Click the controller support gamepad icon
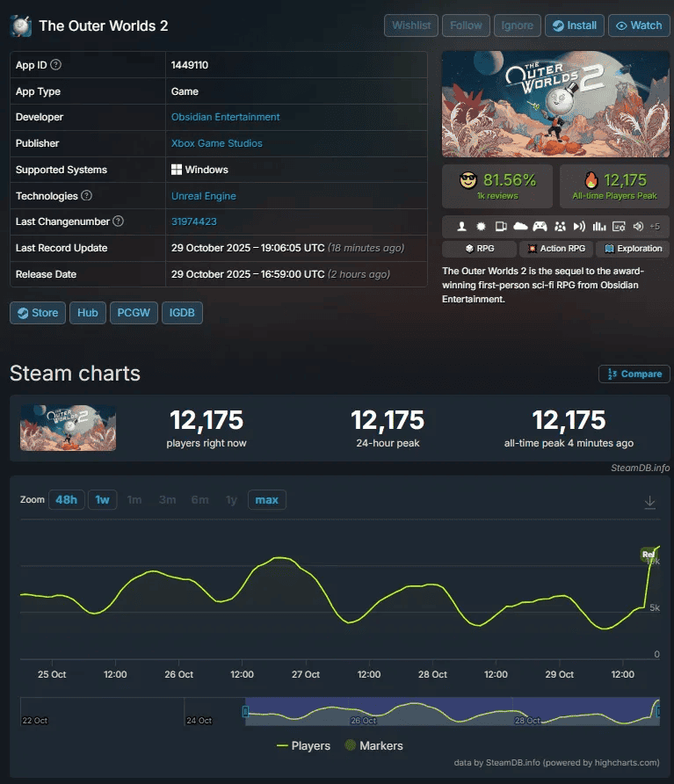 pos(540,226)
